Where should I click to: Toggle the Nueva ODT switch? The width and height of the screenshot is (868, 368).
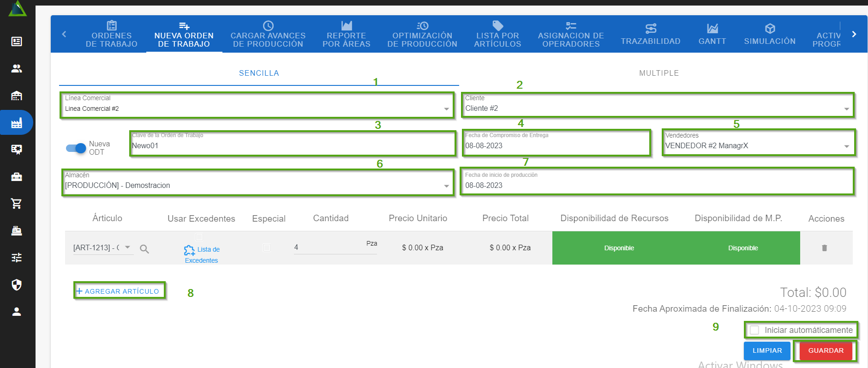click(x=76, y=148)
